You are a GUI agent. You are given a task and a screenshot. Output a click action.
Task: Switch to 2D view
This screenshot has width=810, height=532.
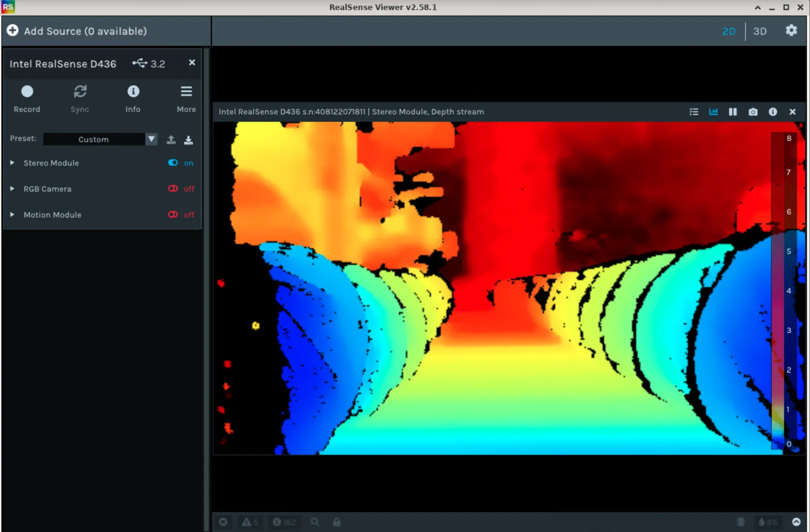(729, 31)
